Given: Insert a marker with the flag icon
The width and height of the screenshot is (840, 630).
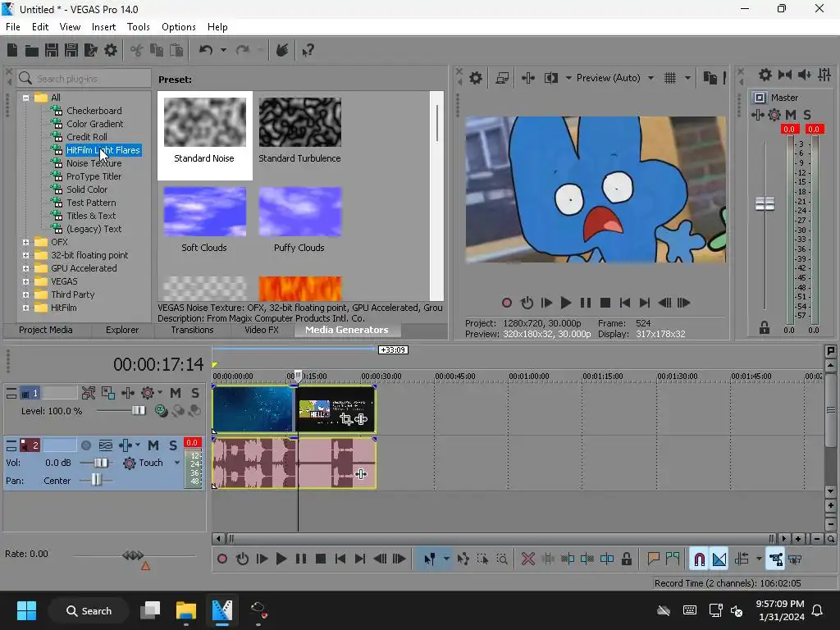Looking at the screenshot, I should coord(653,559).
